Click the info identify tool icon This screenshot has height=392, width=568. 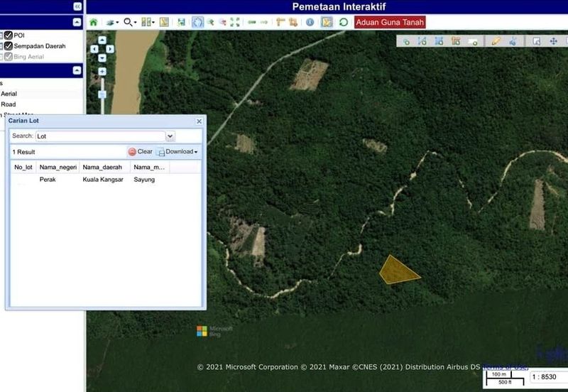coord(310,22)
